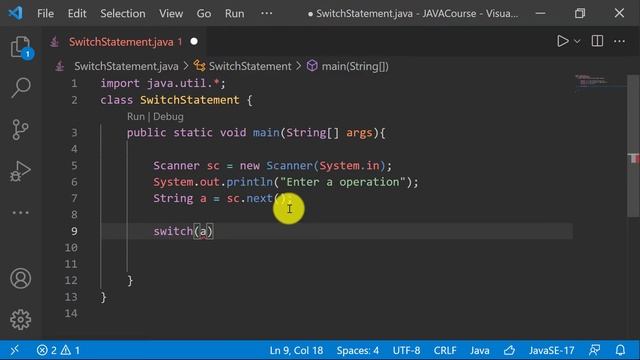Click line number 14 in gutter
This screenshot has height=360, width=640.
(x=71, y=313)
